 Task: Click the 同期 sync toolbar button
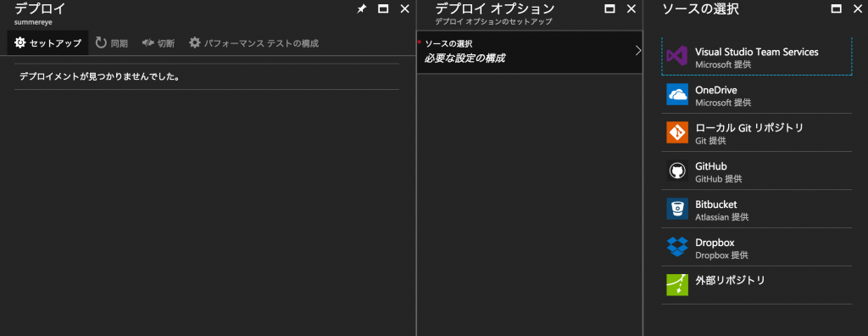click(111, 43)
